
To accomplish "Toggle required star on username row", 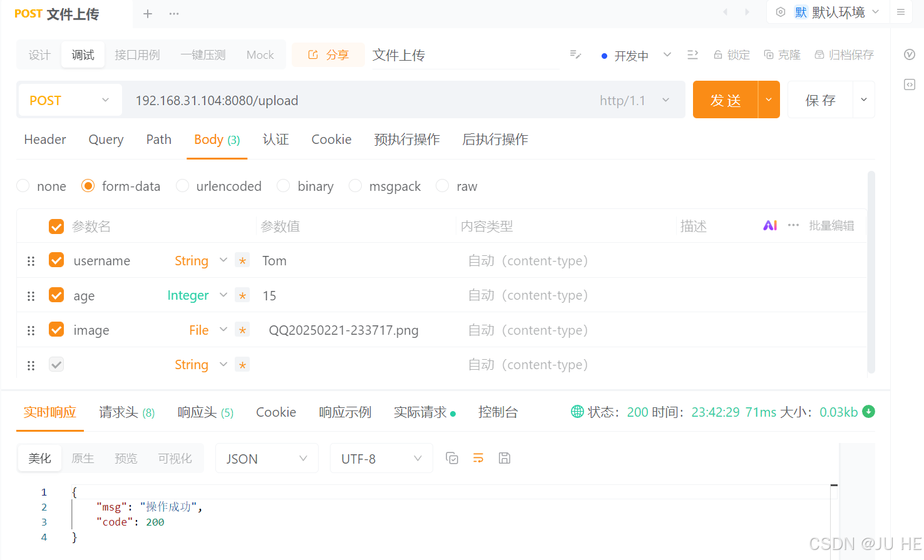I will coord(242,261).
